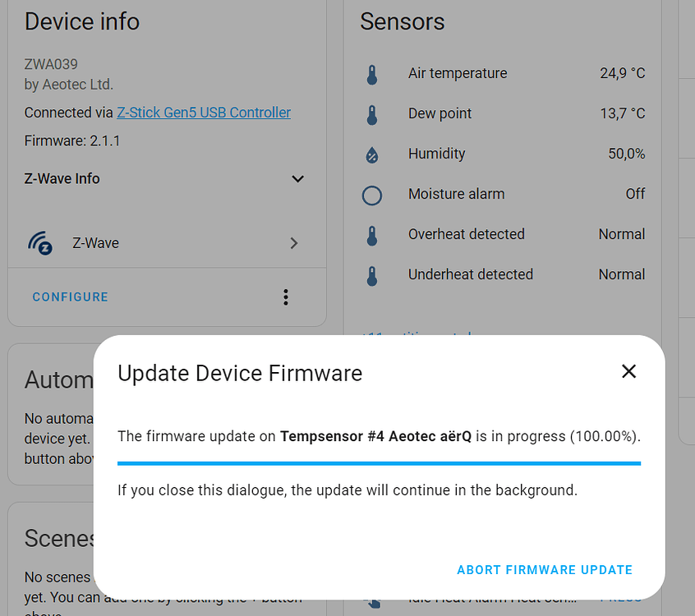Image resolution: width=695 pixels, height=616 pixels.
Task: Click the Underheat detected sensor icon
Action: tap(372, 274)
